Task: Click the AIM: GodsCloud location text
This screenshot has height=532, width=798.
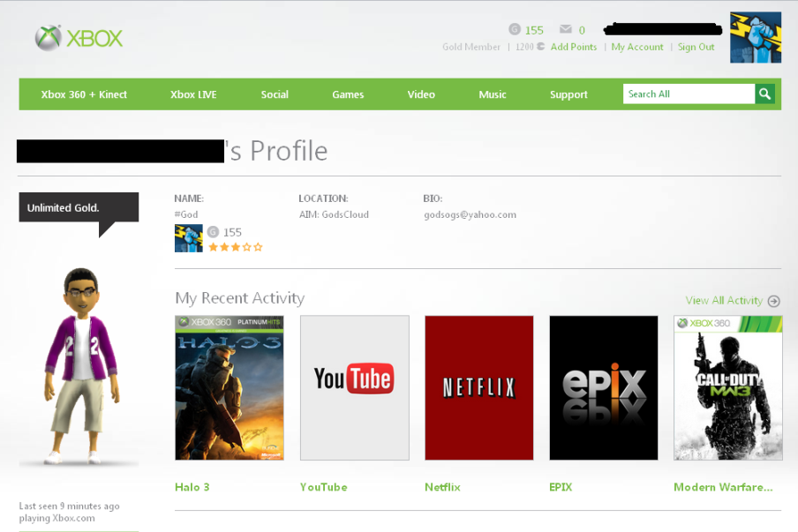Action: coord(334,214)
